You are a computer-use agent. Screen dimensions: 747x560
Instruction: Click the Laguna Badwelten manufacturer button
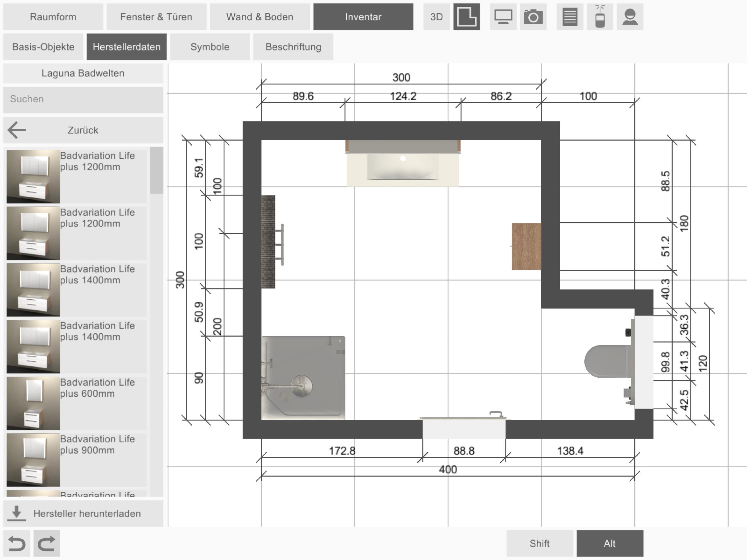pos(83,73)
